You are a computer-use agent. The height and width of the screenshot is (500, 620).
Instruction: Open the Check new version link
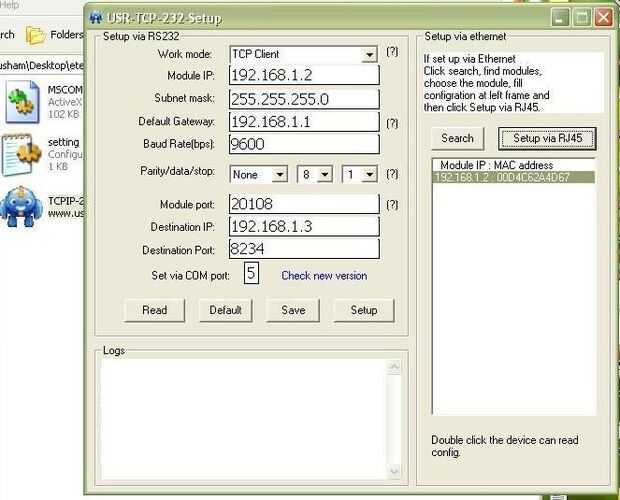(324, 275)
